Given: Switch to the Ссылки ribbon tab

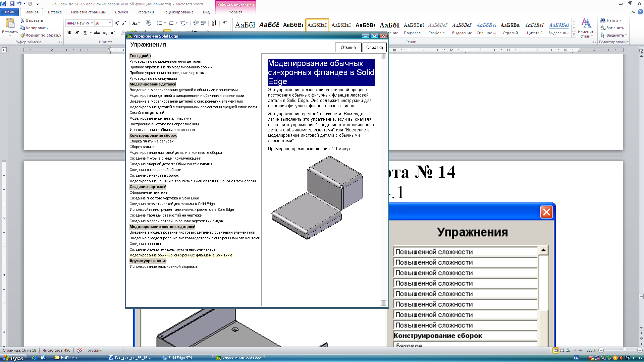Looking at the screenshot, I should (121, 12).
